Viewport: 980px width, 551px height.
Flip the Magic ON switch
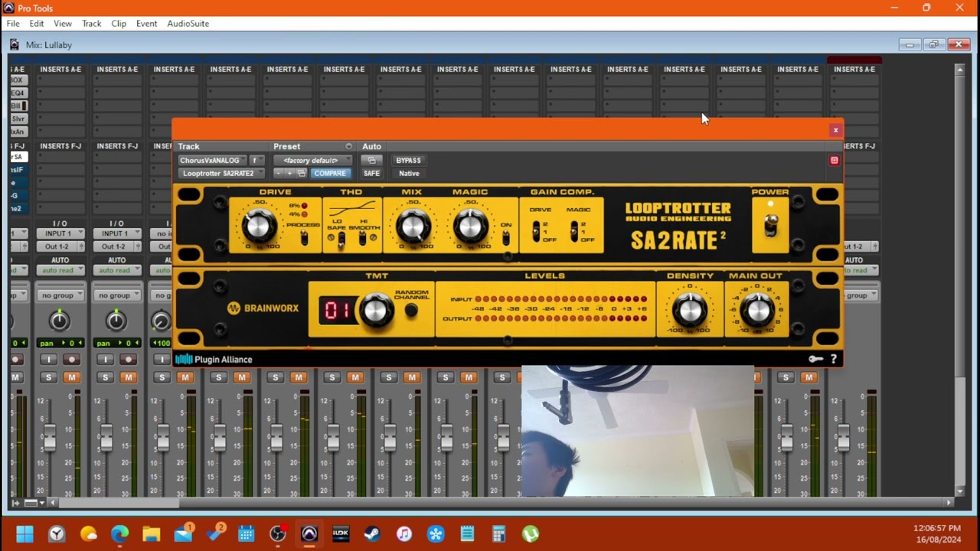[505, 238]
